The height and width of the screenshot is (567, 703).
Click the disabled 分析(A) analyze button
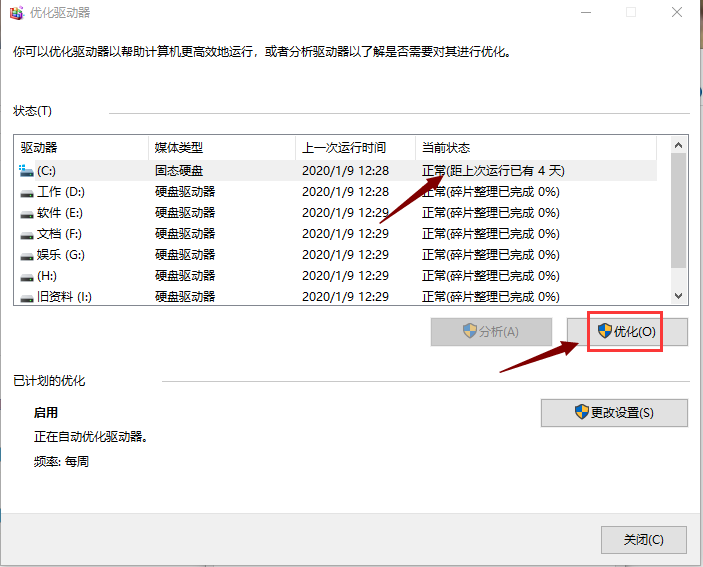tap(491, 332)
